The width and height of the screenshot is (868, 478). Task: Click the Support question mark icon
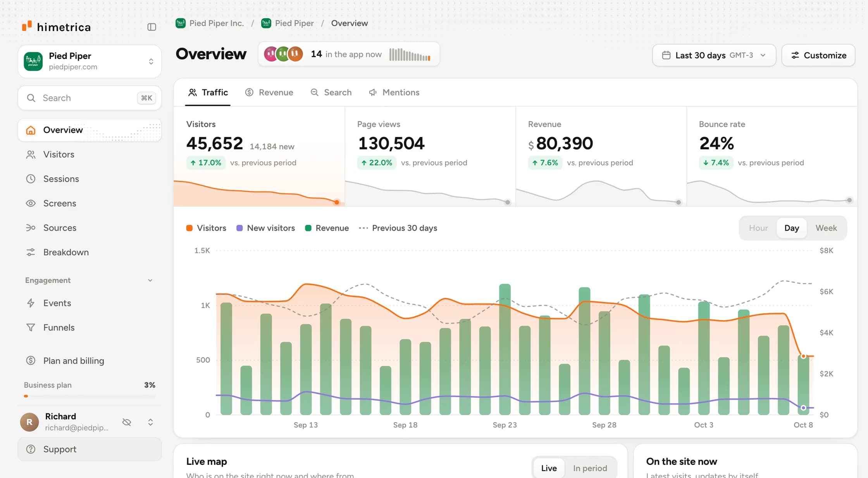point(31,449)
